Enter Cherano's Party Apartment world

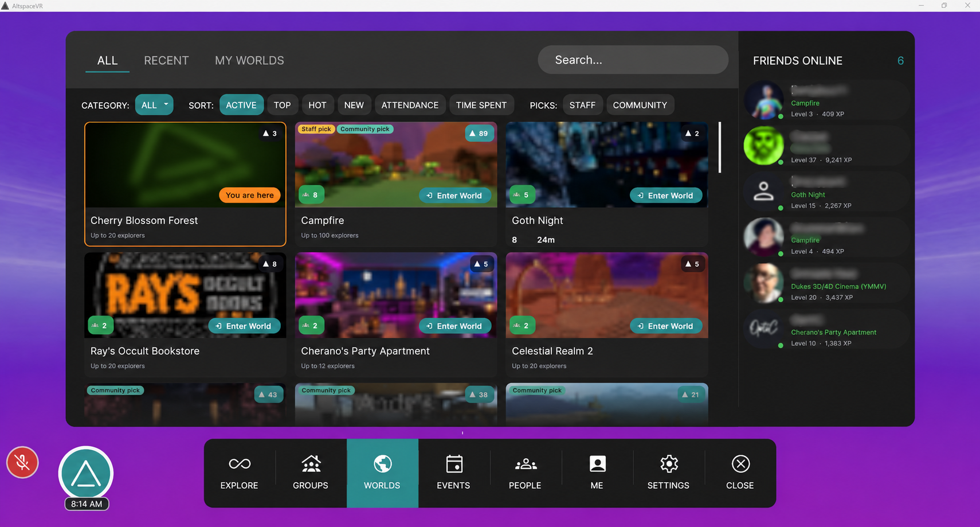pos(455,326)
